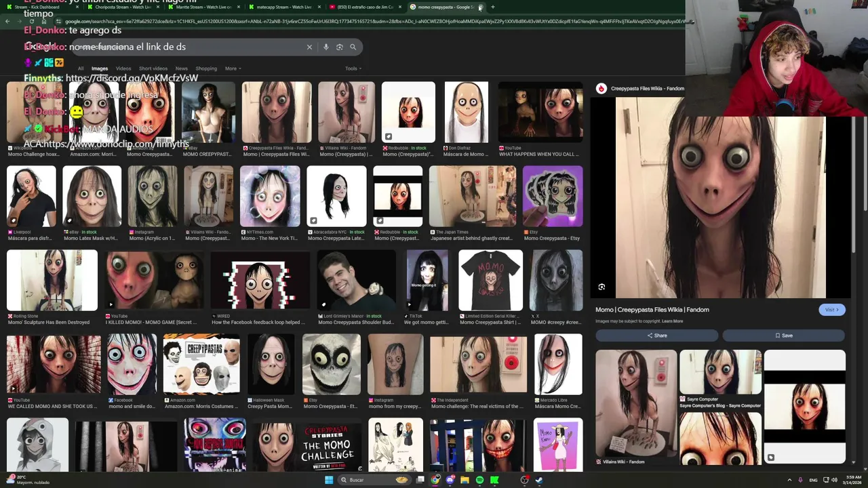Open the Tools dropdown
Screen dimensions: 868x488
(x=353, y=68)
